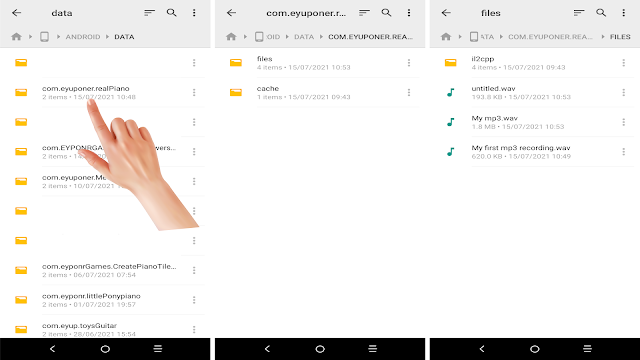
Task: Open My first mp3 recording.wav
Action: [x=535, y=152]
